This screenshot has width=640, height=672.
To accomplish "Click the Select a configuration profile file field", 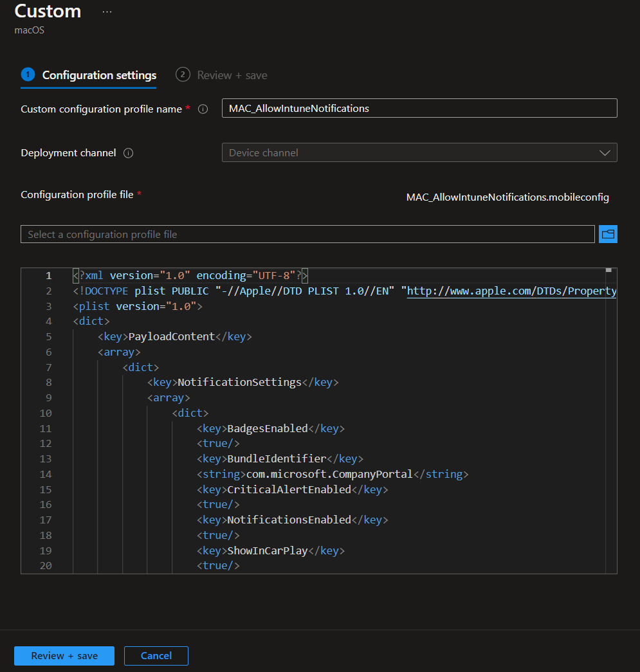I will point(307,234).
